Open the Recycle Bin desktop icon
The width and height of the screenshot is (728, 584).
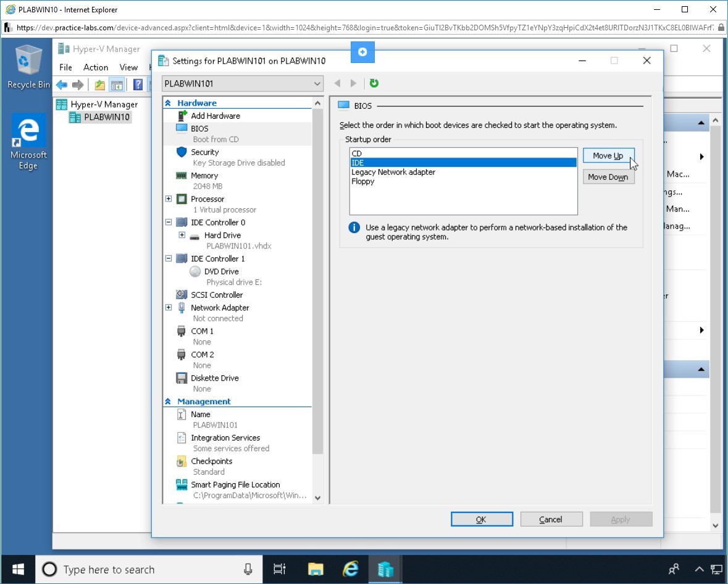point(28,67)
